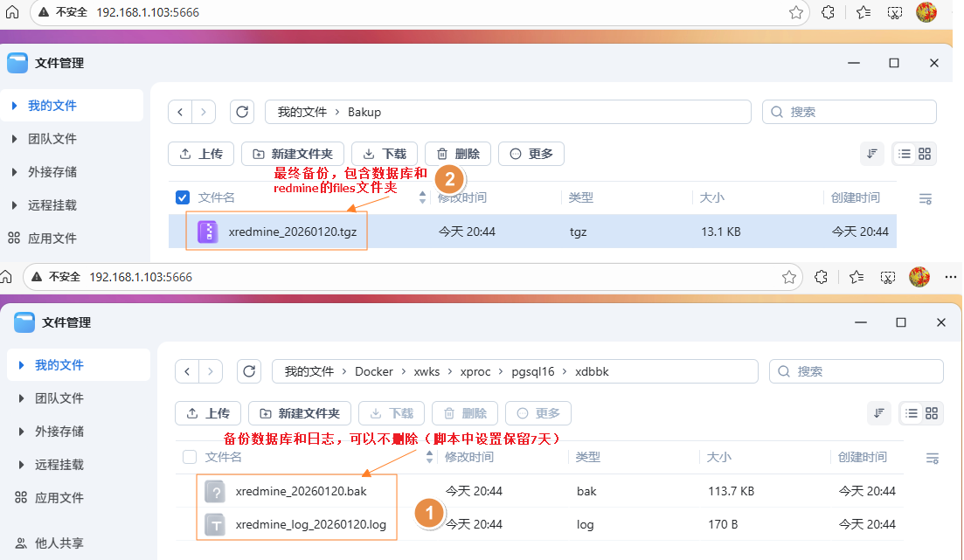
Task: Click the unknown-type bak file icon
Action: [x=215, y=492]
